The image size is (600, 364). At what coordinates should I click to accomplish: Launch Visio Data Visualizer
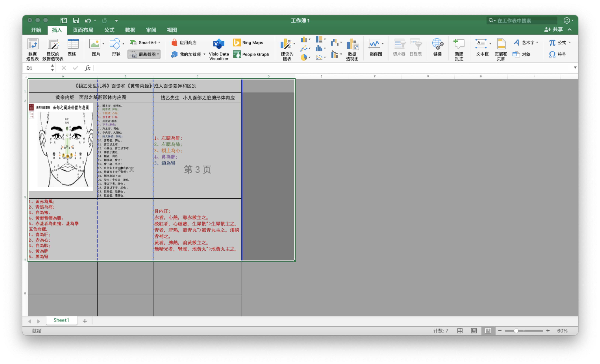219,49
